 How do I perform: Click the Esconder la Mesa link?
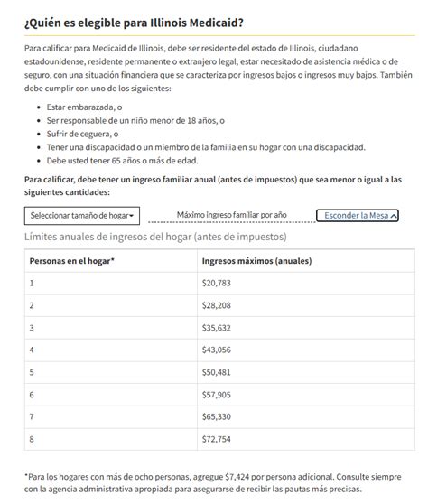[357, 215]
